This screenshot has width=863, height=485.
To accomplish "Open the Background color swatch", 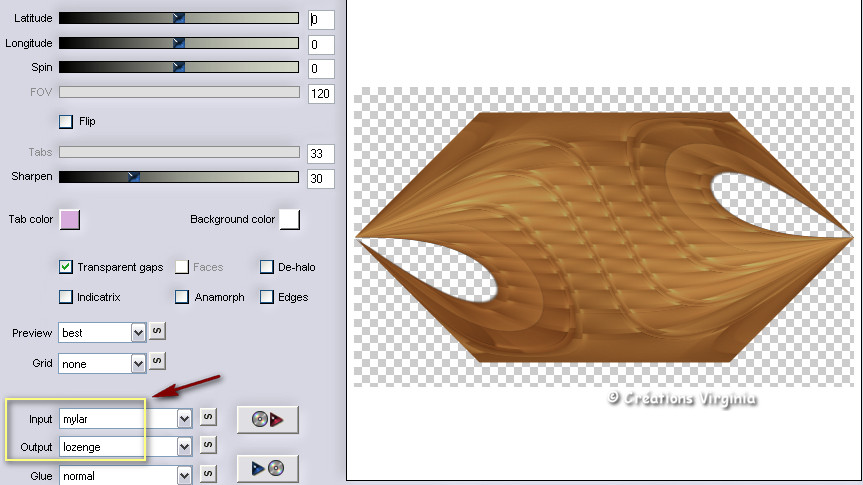I will [290, 219].
